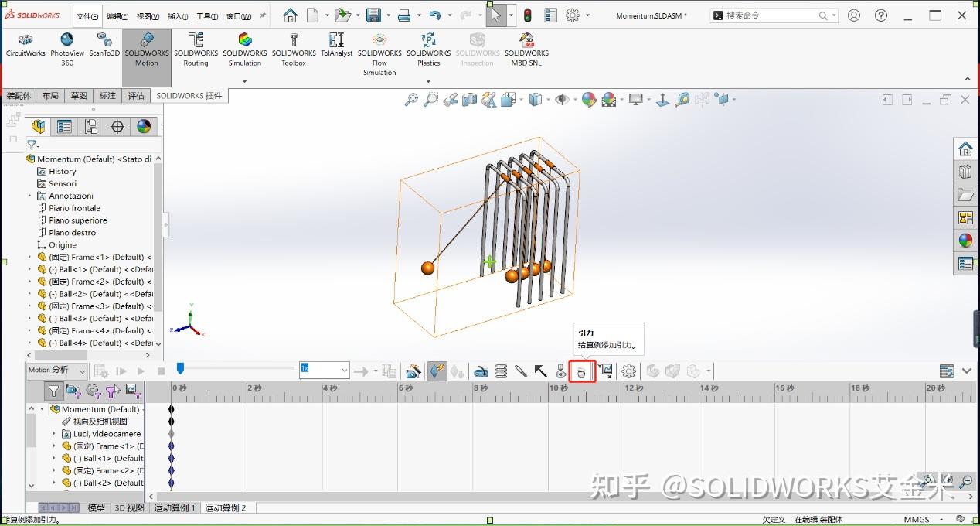980x526 pixels.
Task: Select Piano frontale in feature tree
Action: 74,208
